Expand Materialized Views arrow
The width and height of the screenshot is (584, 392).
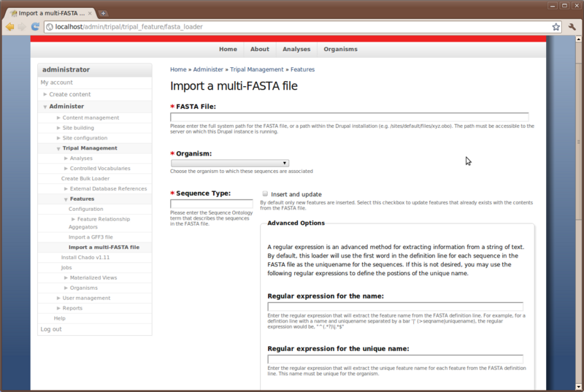tap(66, 277)
